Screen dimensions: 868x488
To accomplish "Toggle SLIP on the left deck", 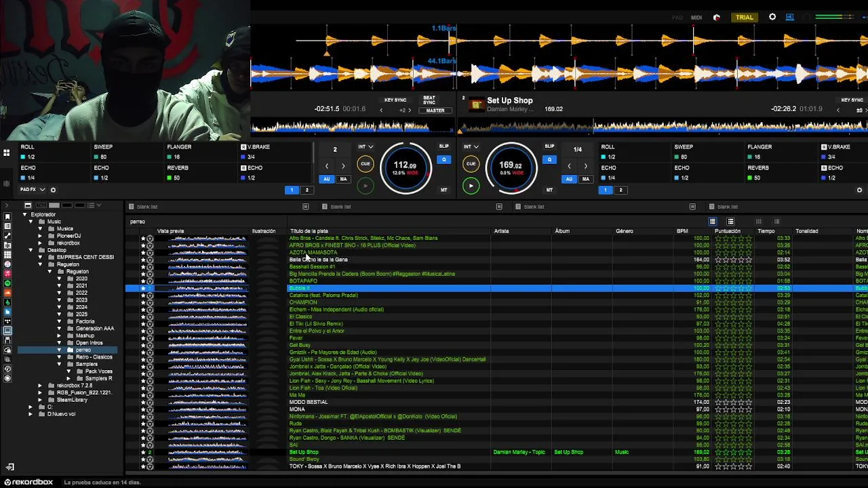I will pyautogui.click(x=443, y=146).
